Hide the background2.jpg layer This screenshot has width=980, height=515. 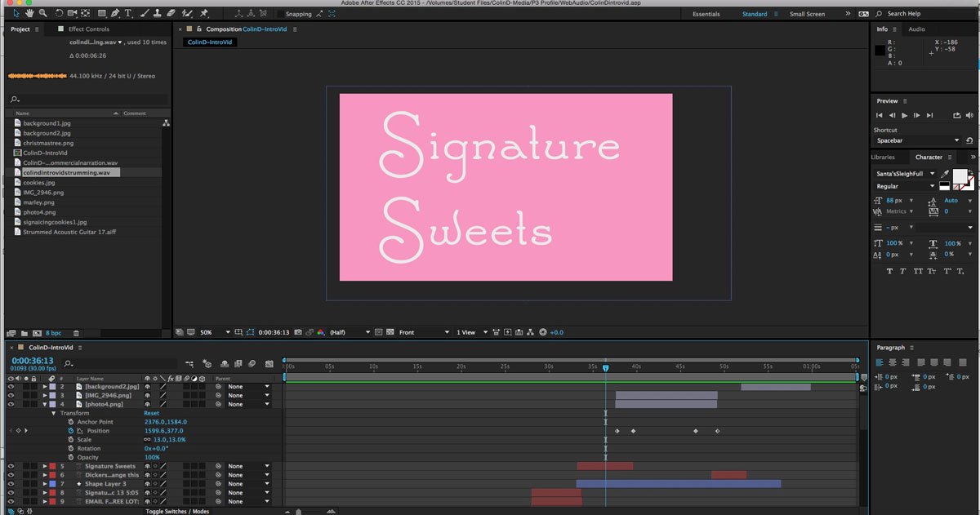click(11, 386)
